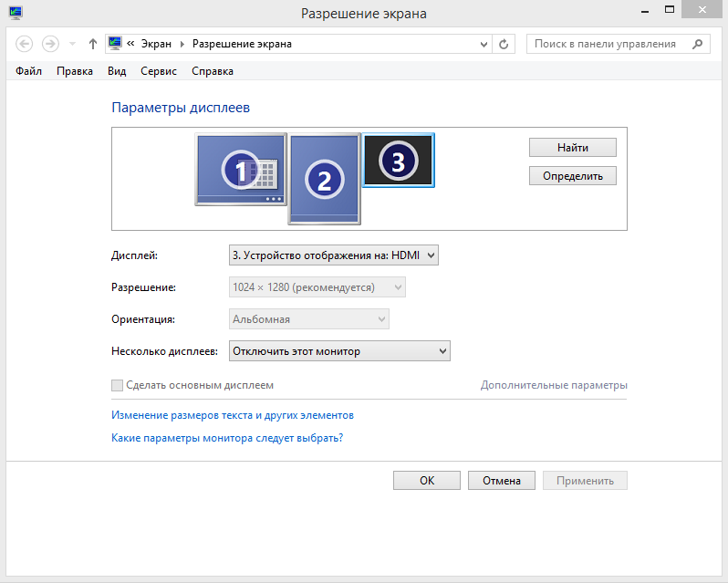This screenshot has width=728, height=583.
Task: Go up one level with the up arrow
Action: point(93,44)
